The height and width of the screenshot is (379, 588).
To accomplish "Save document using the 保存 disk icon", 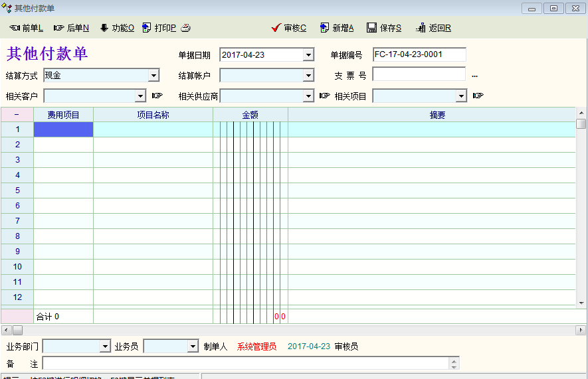I will click(372, 28).
